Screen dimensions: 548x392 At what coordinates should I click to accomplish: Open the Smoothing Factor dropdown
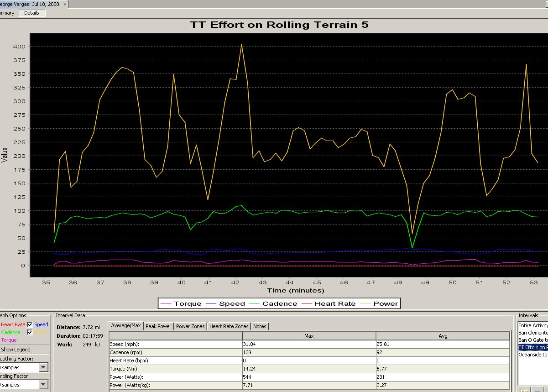(43, 367)
